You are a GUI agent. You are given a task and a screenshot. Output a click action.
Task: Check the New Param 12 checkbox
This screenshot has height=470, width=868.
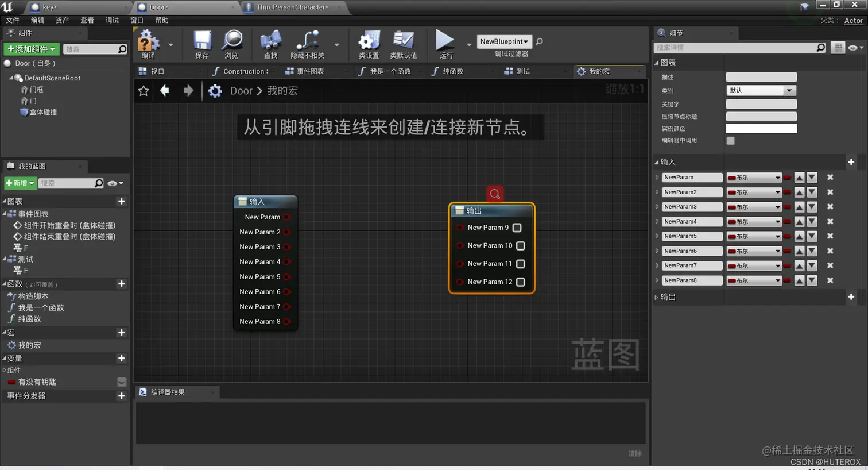click(521, 282)
